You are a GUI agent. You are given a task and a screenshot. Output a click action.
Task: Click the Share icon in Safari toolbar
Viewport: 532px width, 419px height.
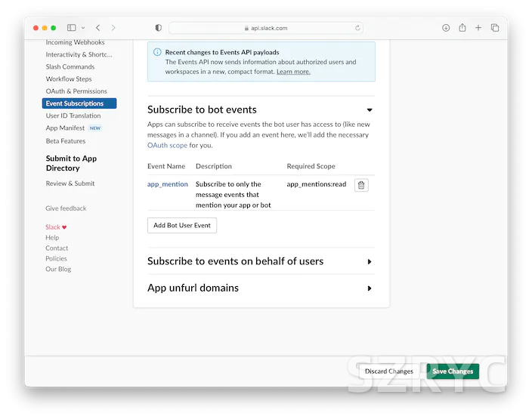tap(462, 28)
